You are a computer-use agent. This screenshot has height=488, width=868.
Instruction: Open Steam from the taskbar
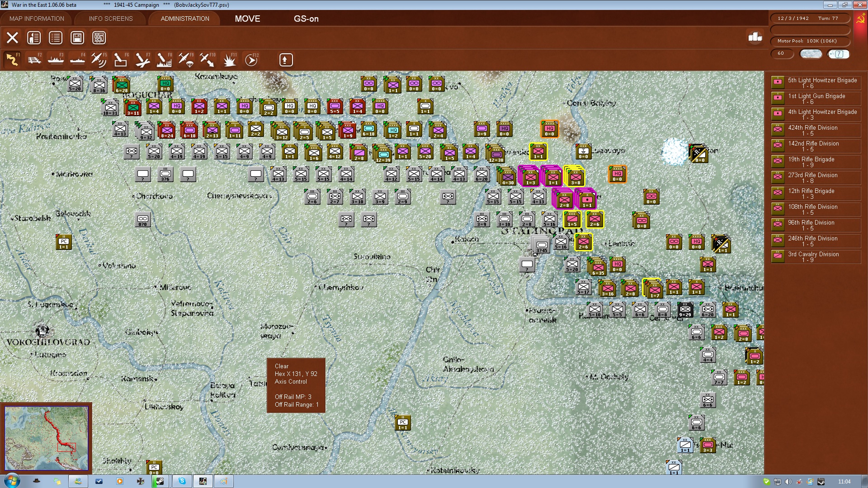[x=160, y=481]
